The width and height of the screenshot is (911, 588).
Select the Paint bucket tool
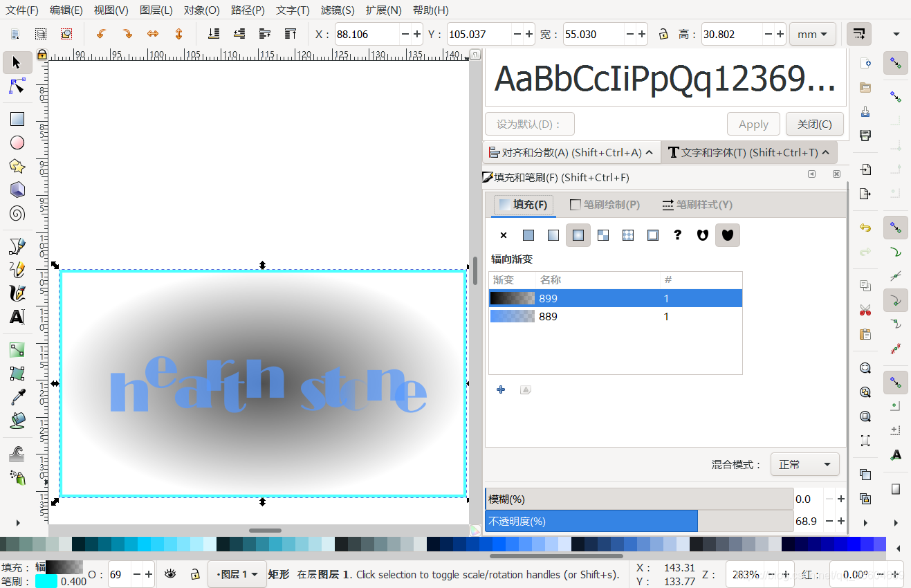coord(17,421)
